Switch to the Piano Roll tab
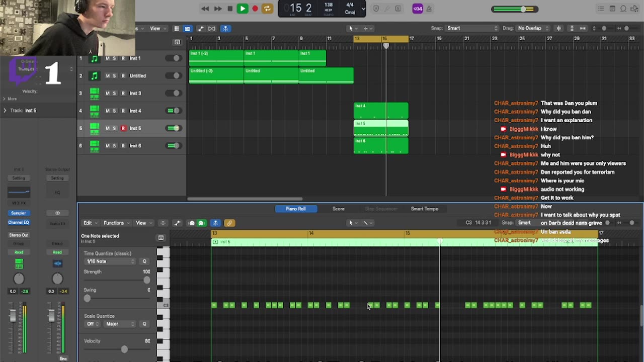644x362 pixels. 296,209
